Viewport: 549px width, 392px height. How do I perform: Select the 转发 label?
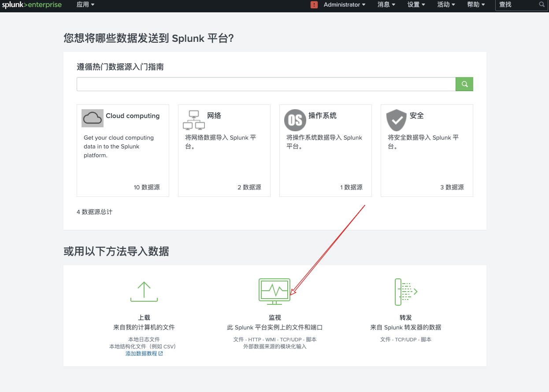[x=406, y=317]
